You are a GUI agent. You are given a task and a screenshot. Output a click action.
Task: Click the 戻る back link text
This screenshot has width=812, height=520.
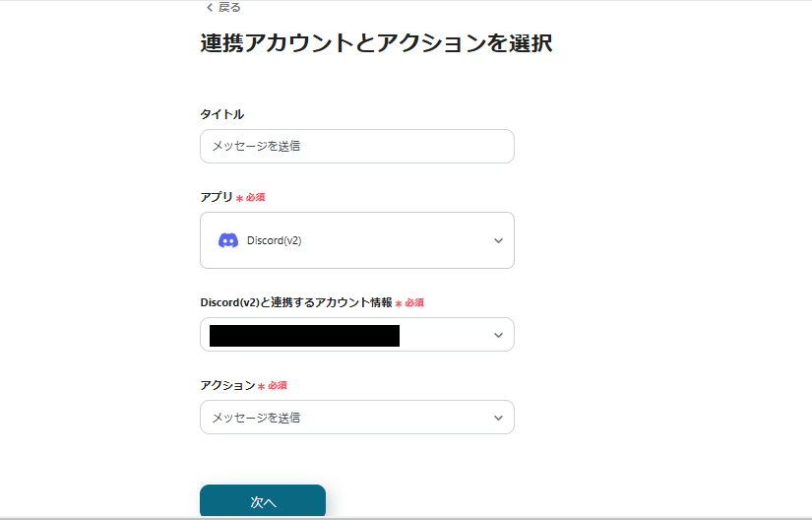(x=229, y=7)
